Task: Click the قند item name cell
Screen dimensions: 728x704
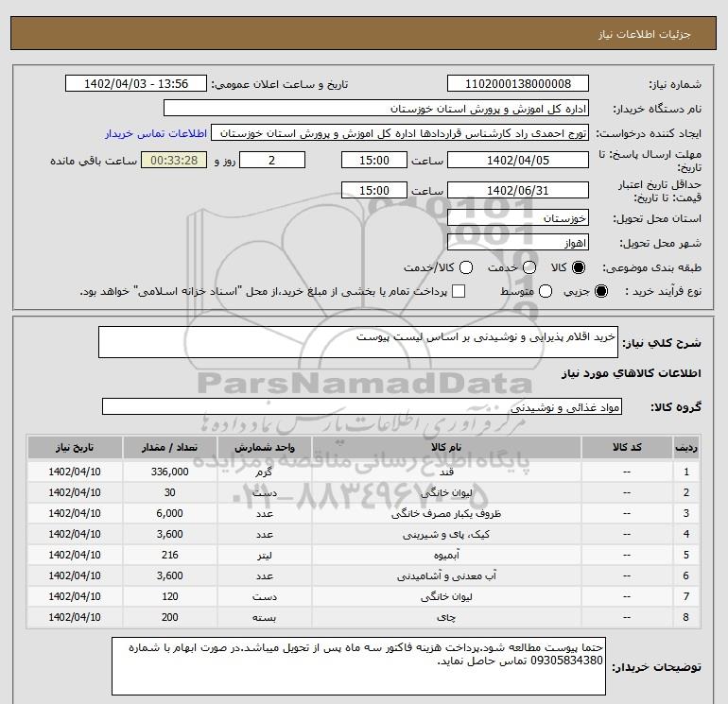Action: [x=446, y=472]
